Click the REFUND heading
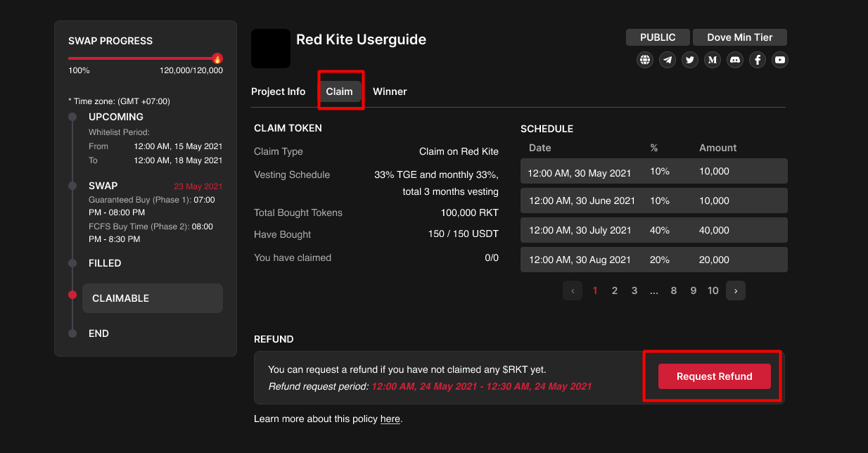This screenshot has width=868, height=453. 274,339
